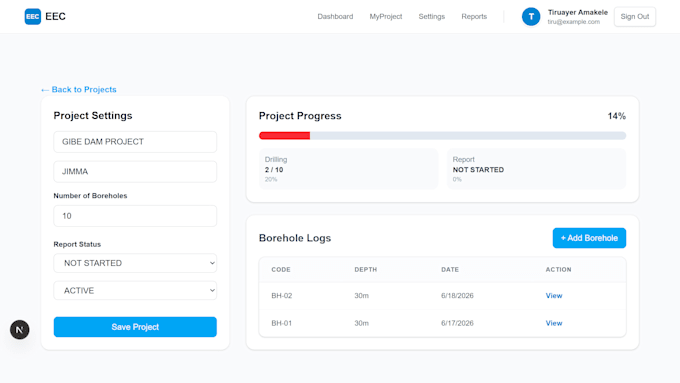The height and width of the screenshot is (383, 680).
Task: Click the Project Progress heading
Action: pyautogui.click(x=300, y=116)
